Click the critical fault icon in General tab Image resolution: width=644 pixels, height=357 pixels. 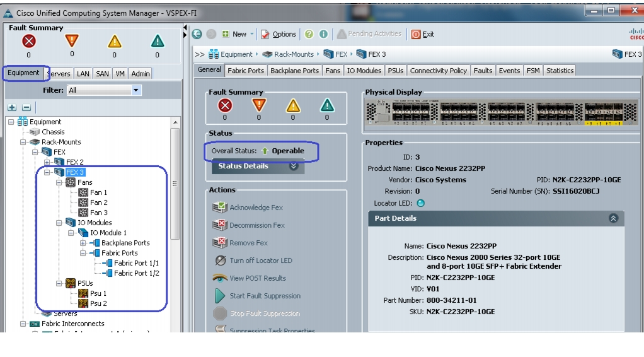(x=225, y=106)
